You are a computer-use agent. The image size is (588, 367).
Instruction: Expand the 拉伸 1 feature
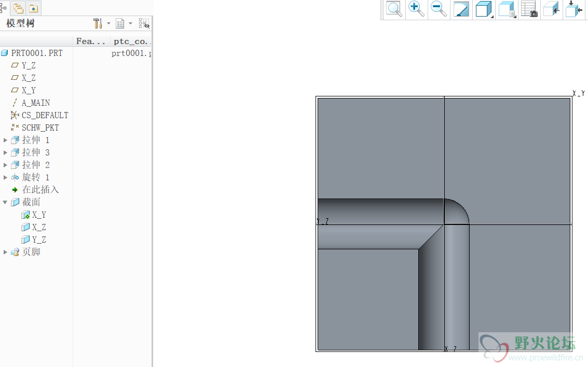pyautogui.click(x=5, y=140)
